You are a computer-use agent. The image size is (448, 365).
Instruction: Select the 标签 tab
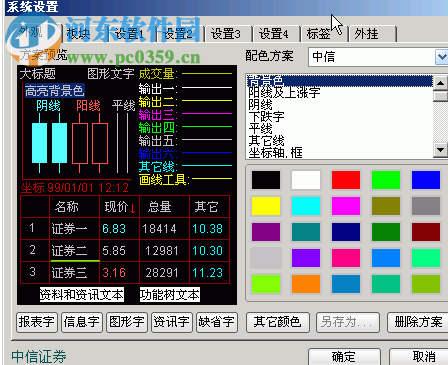coord(324,34)
